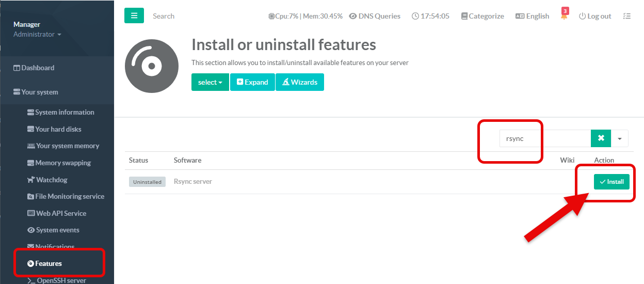Viewport: 644px width, 284px height.
Task: Click the clock time indicator
Action: pyautogui.click(x=431, y=16)
